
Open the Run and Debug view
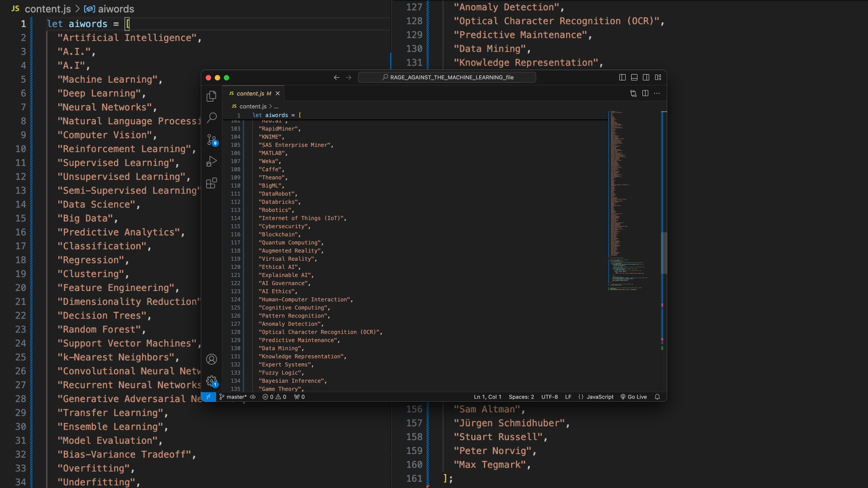click(211, 161)
